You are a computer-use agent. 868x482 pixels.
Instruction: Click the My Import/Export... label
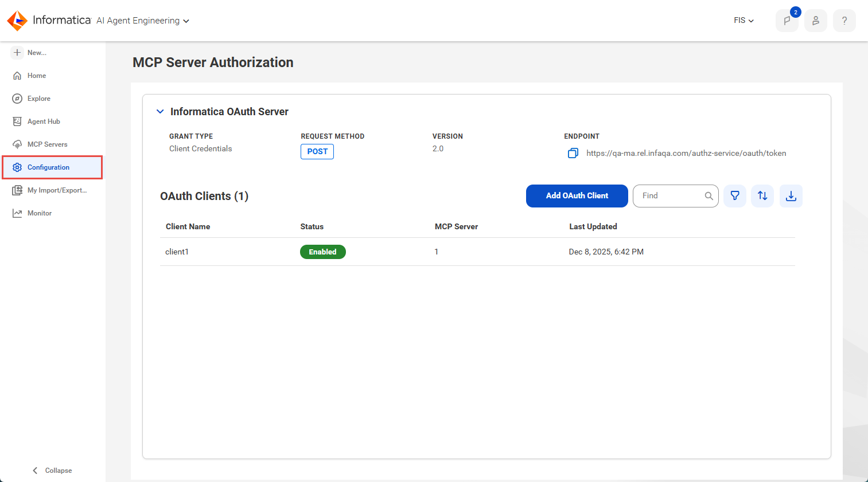click(57, 190)
